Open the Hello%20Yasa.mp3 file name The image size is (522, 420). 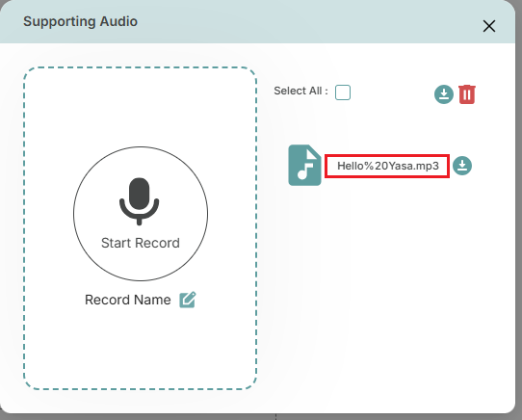click(388, 166)
